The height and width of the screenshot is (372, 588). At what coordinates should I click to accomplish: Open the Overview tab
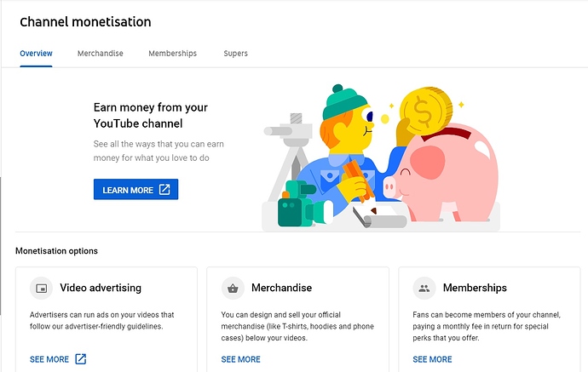[x=36, y=54]
